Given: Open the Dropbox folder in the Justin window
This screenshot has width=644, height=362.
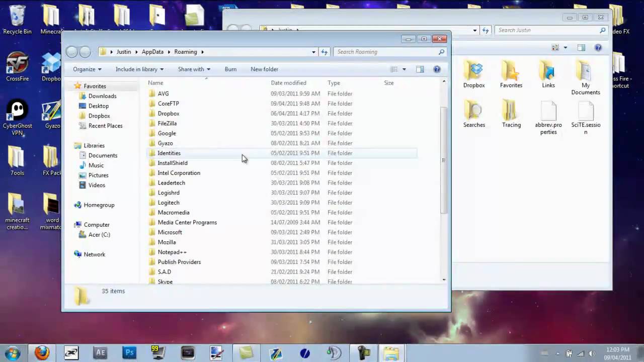Looking at the screenshot, I should tap(474, 74).
